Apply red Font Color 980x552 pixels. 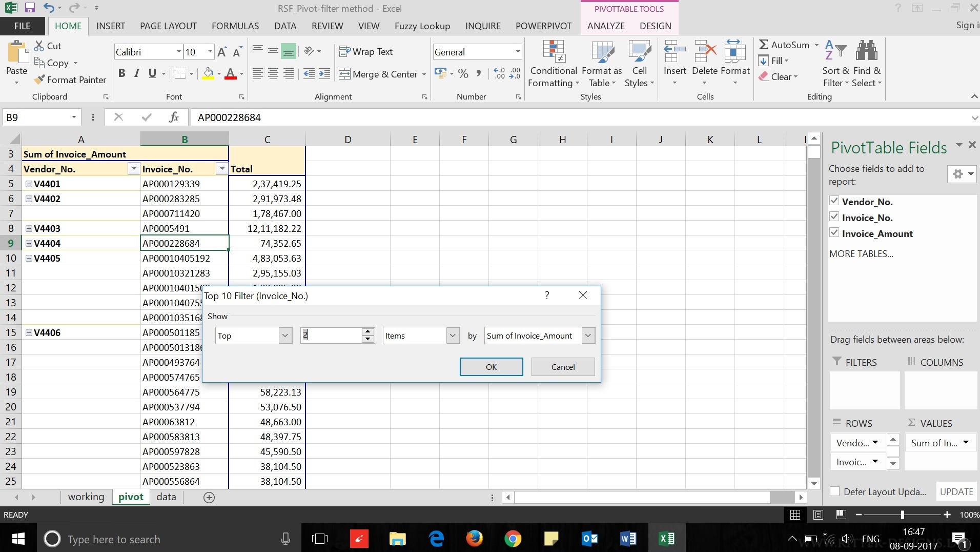[x=231, y=73]
